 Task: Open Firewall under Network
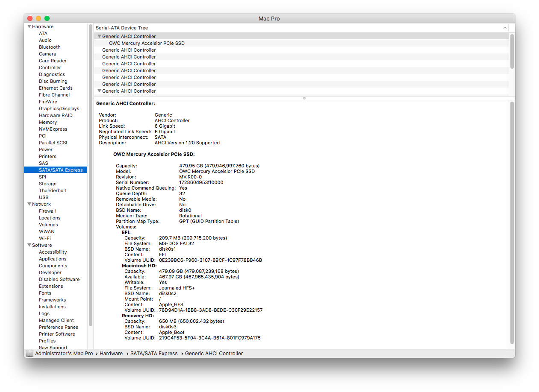47,211
